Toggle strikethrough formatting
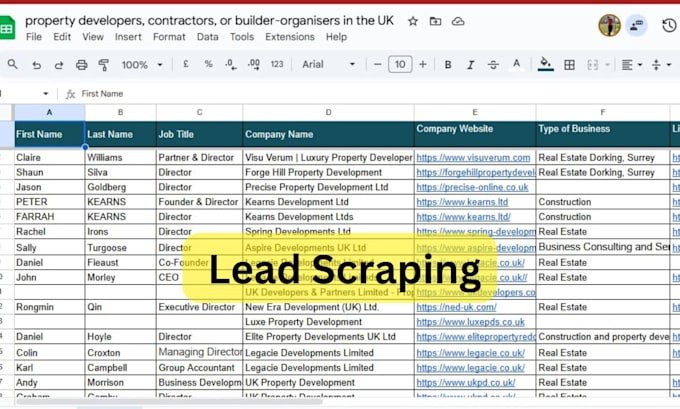 493,65
